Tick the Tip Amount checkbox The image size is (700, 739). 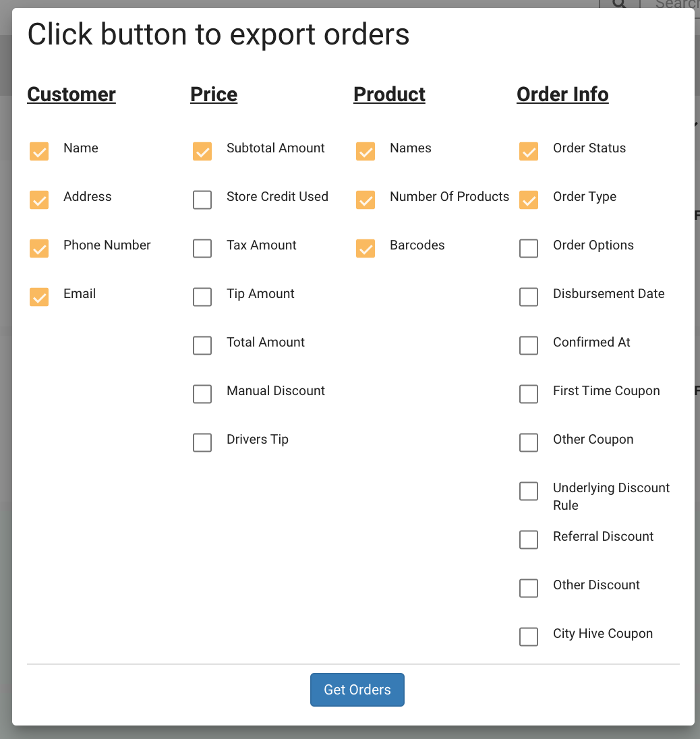tap(202, 297)
